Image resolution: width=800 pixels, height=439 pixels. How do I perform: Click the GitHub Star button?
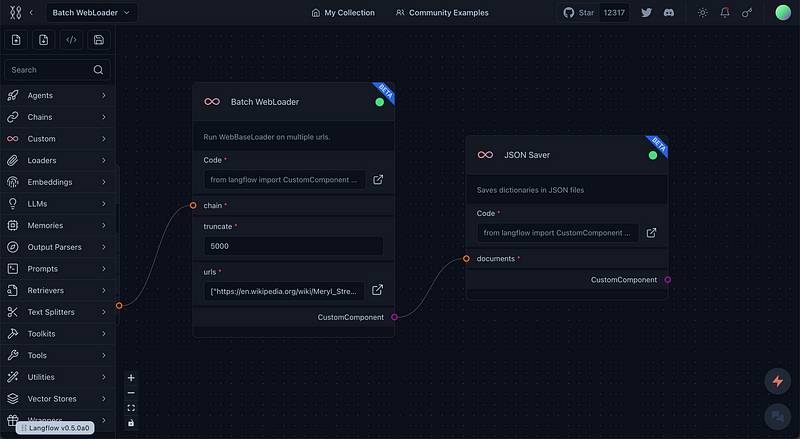pos(580,13)
